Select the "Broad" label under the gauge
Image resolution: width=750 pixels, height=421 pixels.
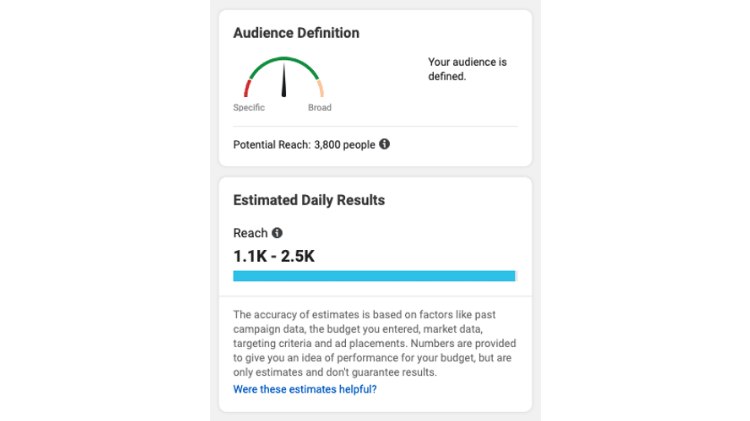pyautogui.click(x=319, y=108)
